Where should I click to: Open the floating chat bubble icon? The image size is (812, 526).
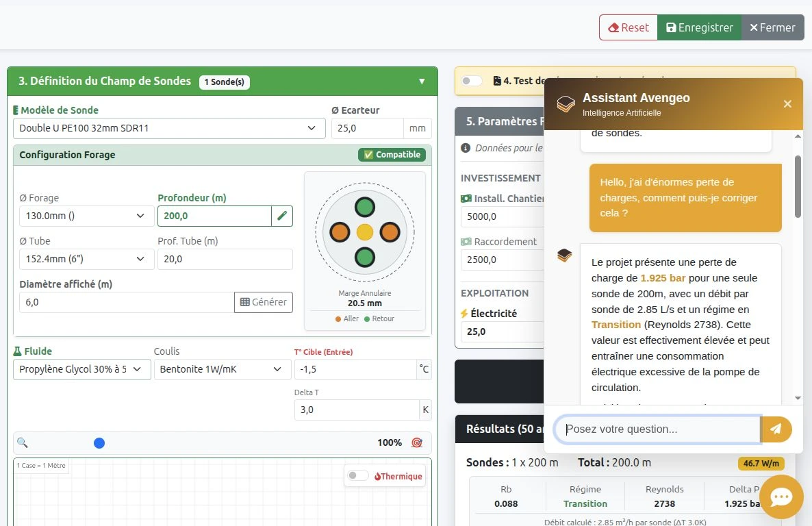[781, 497]
